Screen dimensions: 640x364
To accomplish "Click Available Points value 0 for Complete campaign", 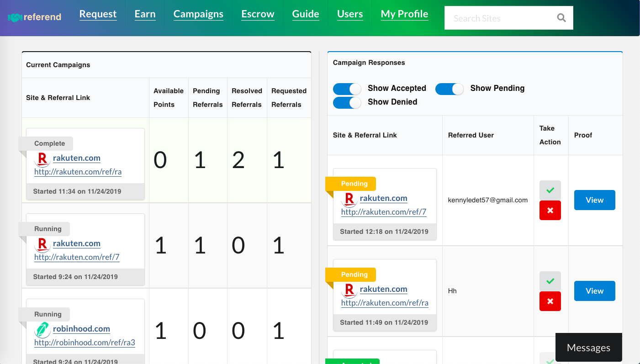I will pos(160,160).
